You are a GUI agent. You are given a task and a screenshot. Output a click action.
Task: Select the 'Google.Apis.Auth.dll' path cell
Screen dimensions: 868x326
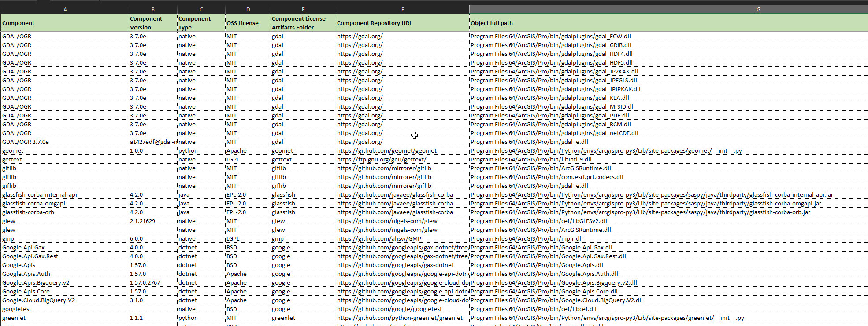[669, 274]
